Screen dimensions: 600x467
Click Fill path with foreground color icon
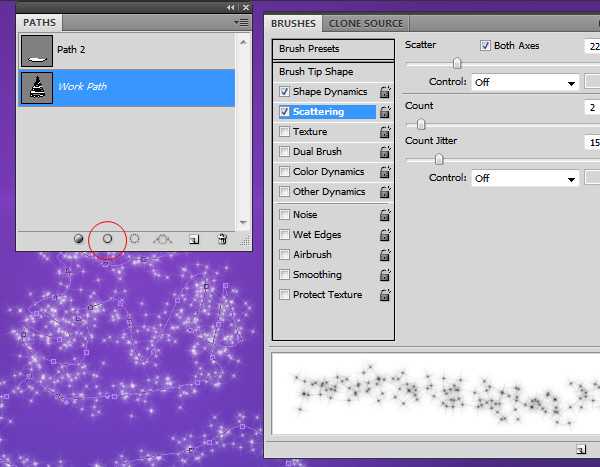[x=79, y=240]
